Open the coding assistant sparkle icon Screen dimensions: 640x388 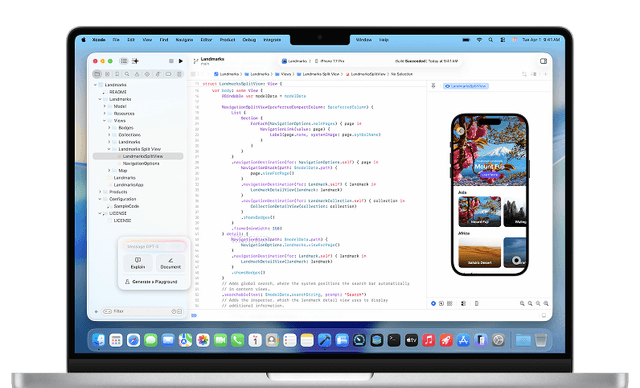pyautogui.click(x=136, y=61)
